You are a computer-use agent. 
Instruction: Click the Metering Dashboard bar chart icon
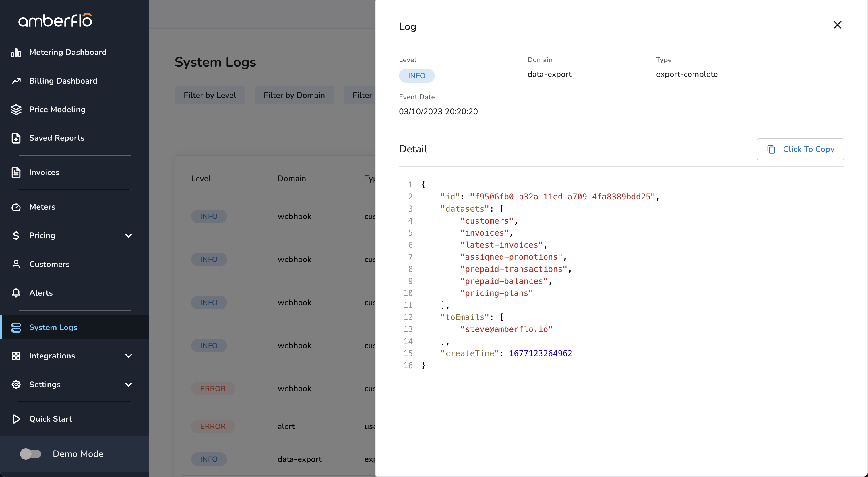(16, 52)
